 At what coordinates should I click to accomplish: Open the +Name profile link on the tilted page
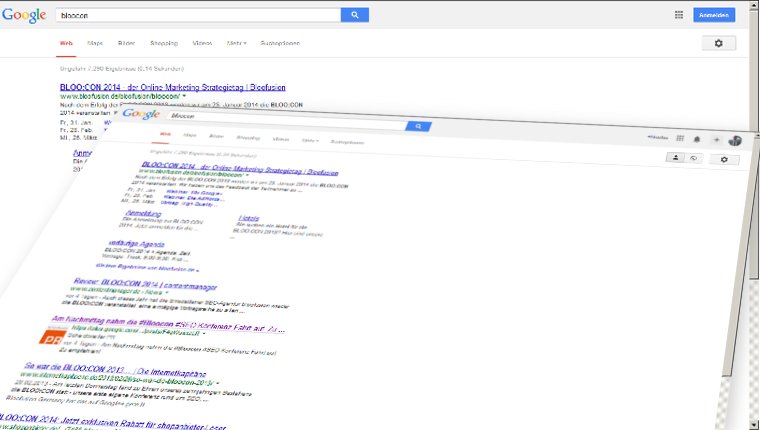[x=658, y=138]
